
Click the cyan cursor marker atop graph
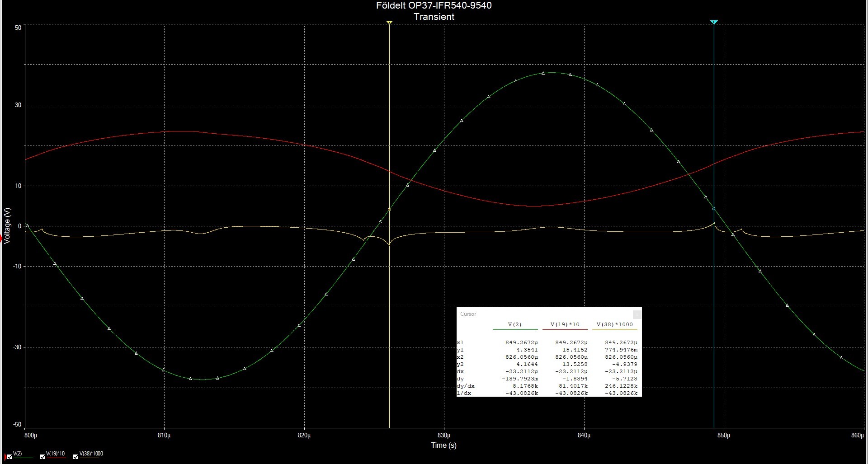click(x=714, y=22)
